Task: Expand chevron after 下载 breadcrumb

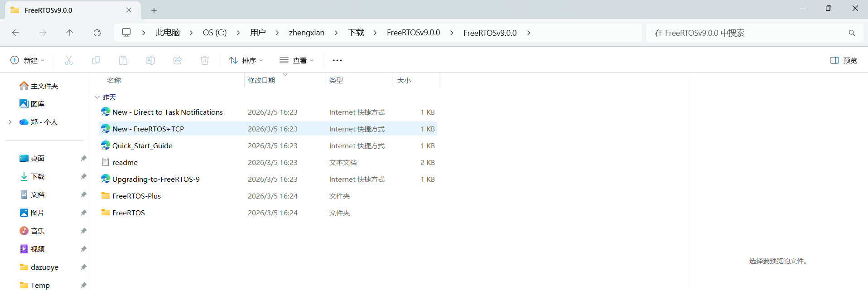Action: pos(375,33)
